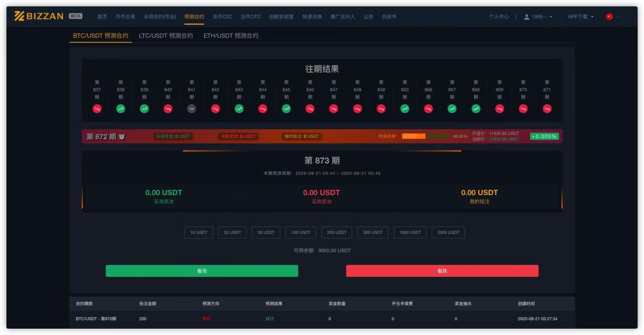Click the green up-trend icon for period 838
The height and width of the screenshot is (335, 644).
coord(121,109)
